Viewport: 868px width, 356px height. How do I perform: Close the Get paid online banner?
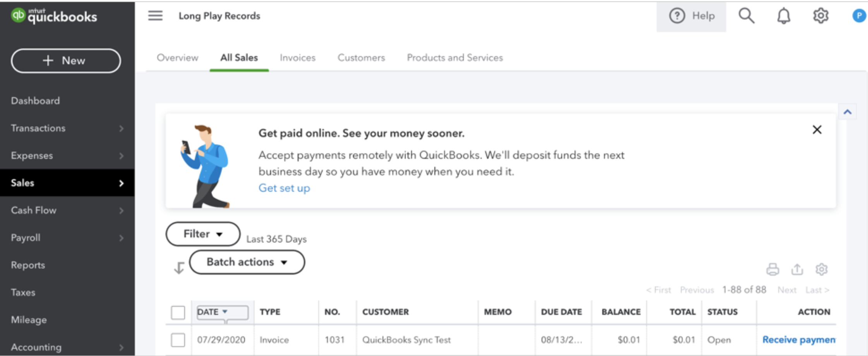coord(817,129)
